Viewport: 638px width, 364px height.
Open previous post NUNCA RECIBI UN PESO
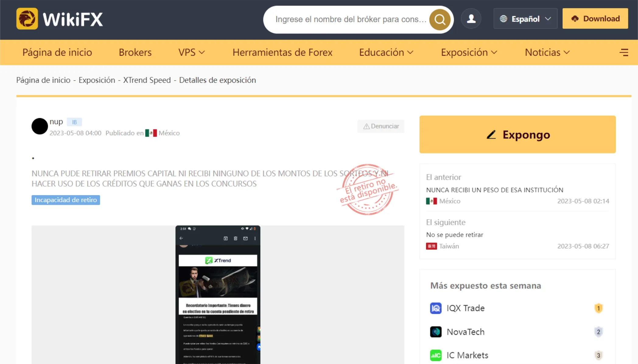coord(495,190)
